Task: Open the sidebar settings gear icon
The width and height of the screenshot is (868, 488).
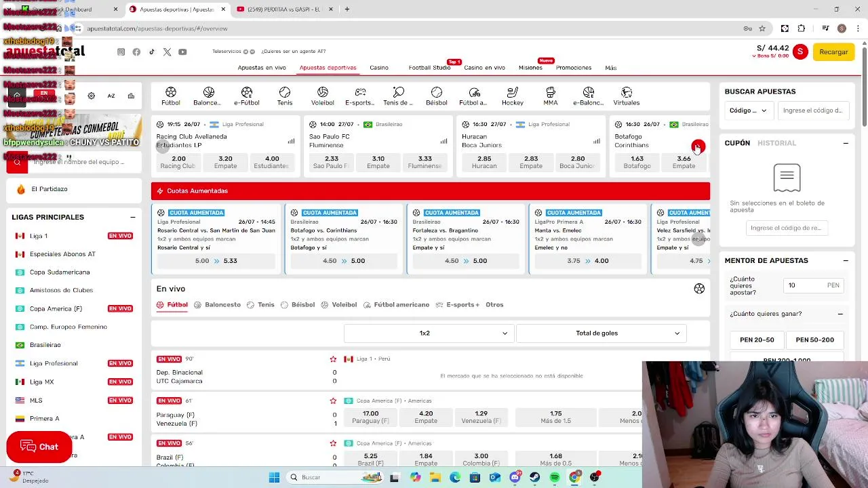Action: [x=92, y=96]
